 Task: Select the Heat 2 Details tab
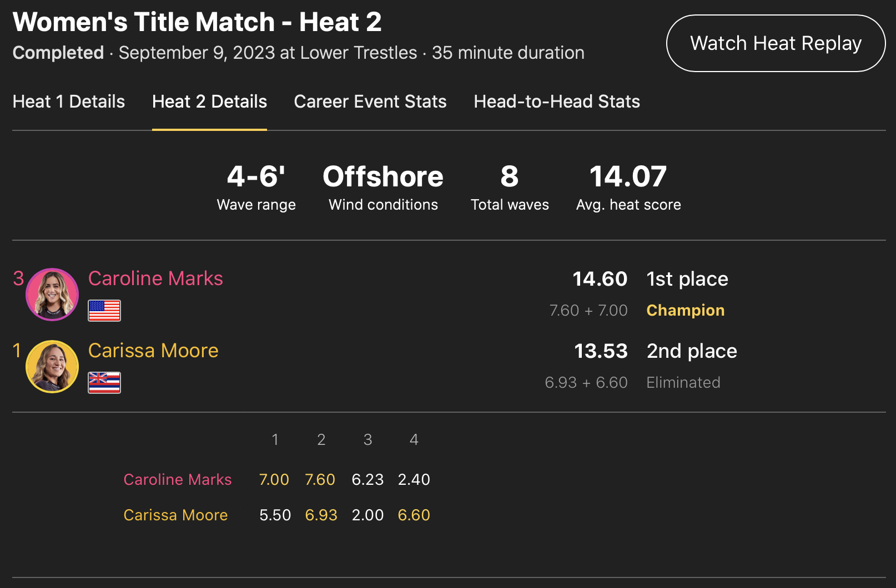(x=209, y=102)
